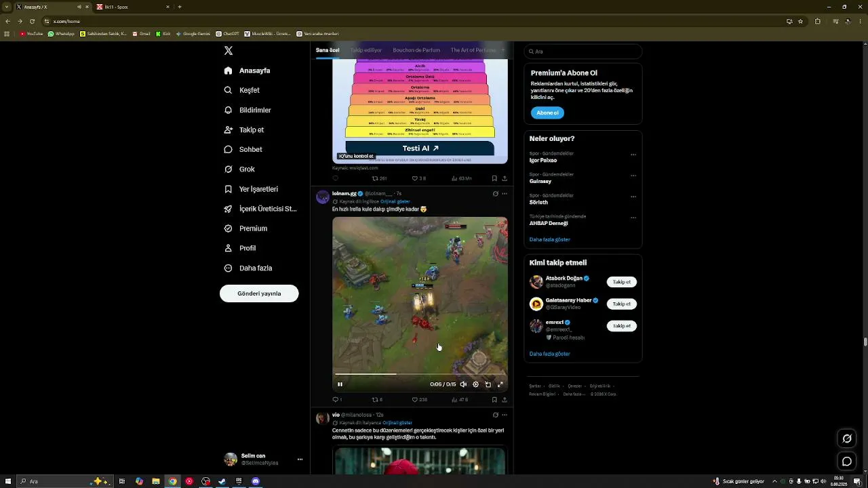Share the lolnam.gg video post

(x=505, y=400)
